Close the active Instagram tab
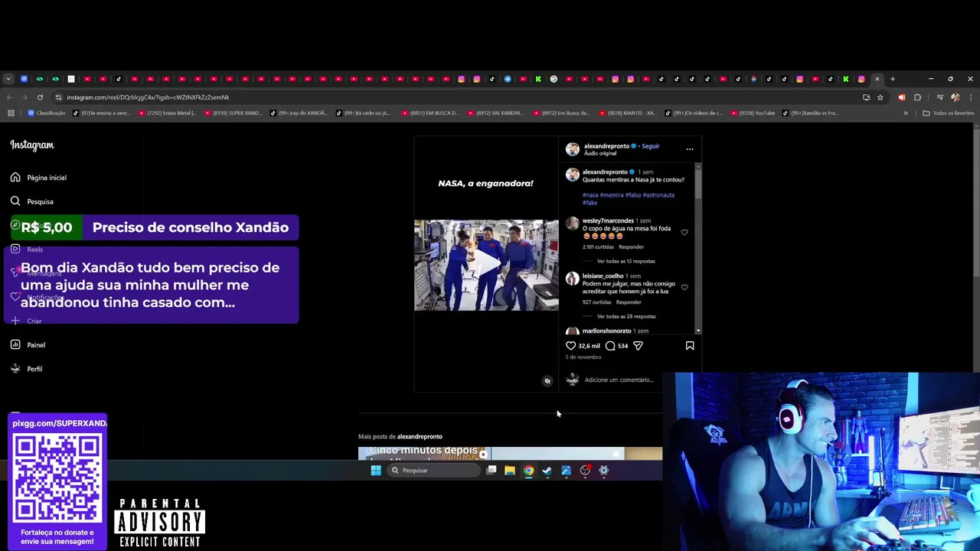Image resolution: width=980 pixels, height=551 pixels. coord(877,79)
